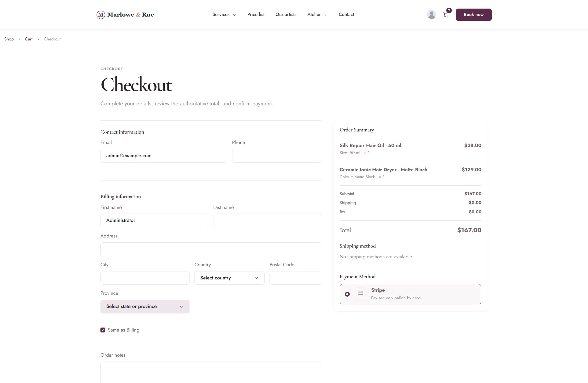Go to Shop breadcrumb link

coord(9,39)
